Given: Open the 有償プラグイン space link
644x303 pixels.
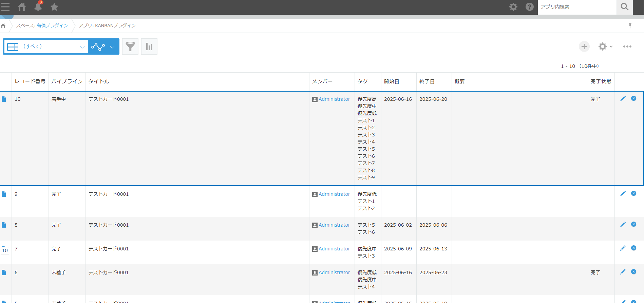Looking at the screenshot, I should [52, 25].
